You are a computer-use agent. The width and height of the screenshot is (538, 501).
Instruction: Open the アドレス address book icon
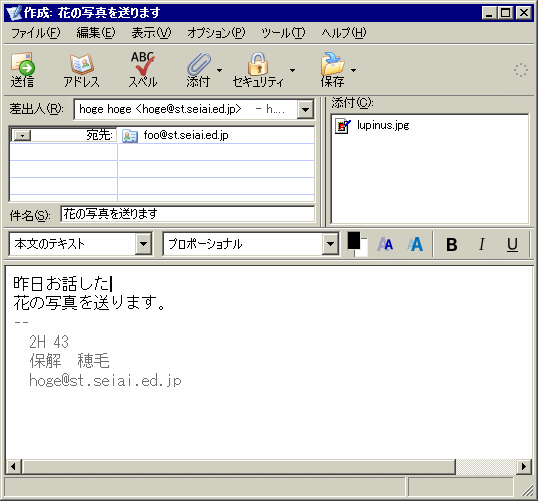[82, 64]
